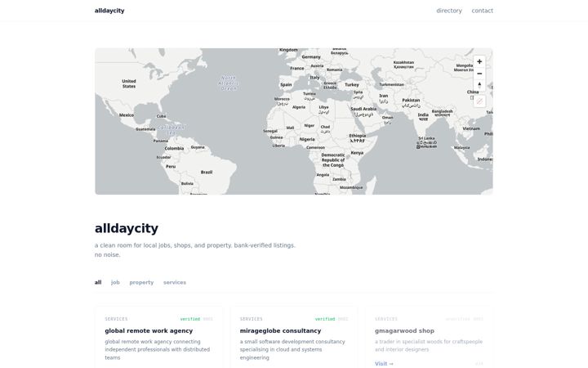Open global remote work agency listing

[149, 331]
